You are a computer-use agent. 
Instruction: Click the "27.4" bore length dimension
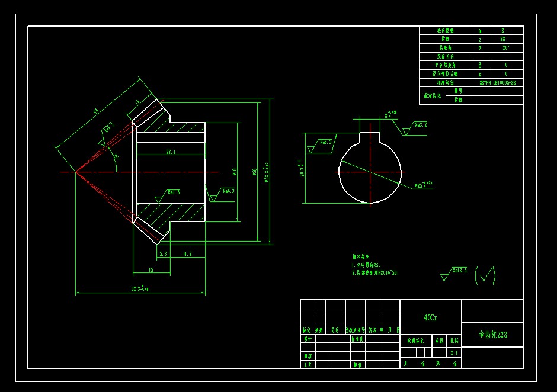(171, 152)
